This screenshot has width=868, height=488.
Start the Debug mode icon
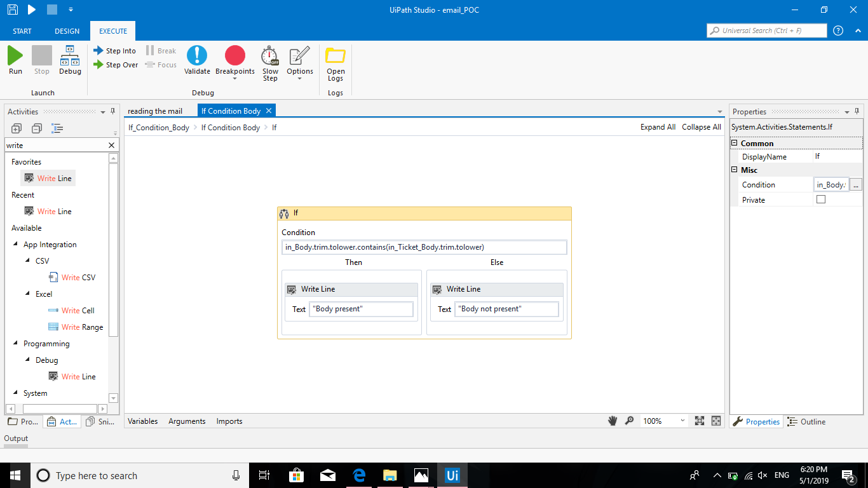[x=70, y=55]
